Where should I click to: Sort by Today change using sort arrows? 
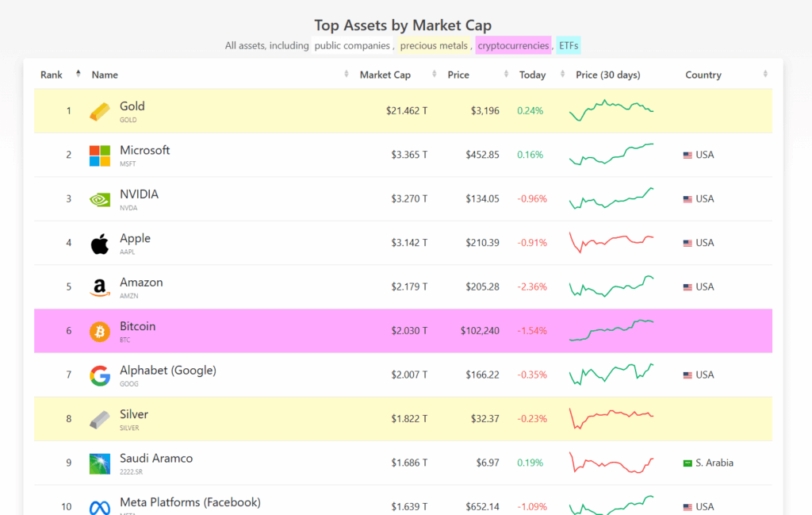point(562,74)
